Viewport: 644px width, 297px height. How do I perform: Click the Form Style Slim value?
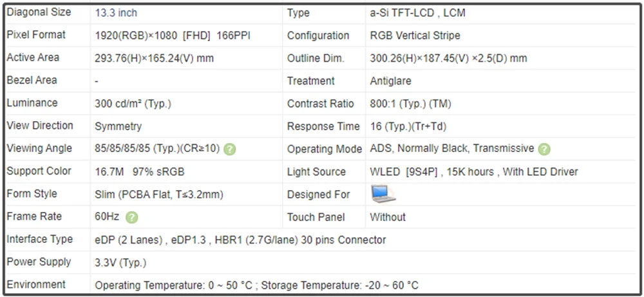[x=159, y=194]
